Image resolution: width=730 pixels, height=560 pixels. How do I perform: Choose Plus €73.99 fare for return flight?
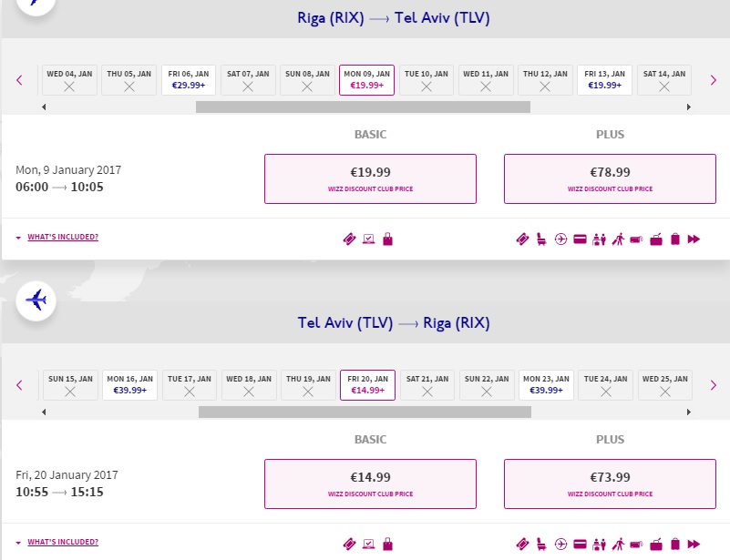[x=610, y=484]
